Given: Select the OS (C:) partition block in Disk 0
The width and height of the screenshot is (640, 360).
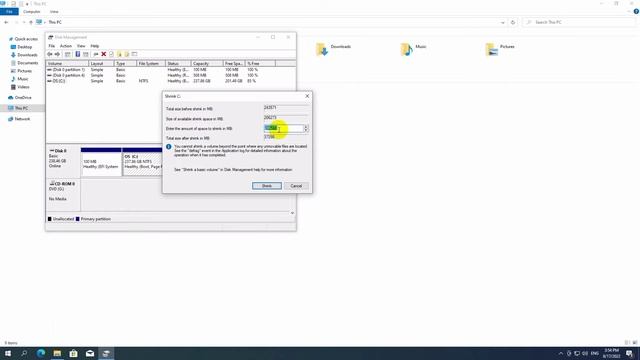Looking at the screenshot, I should [142, 162].
